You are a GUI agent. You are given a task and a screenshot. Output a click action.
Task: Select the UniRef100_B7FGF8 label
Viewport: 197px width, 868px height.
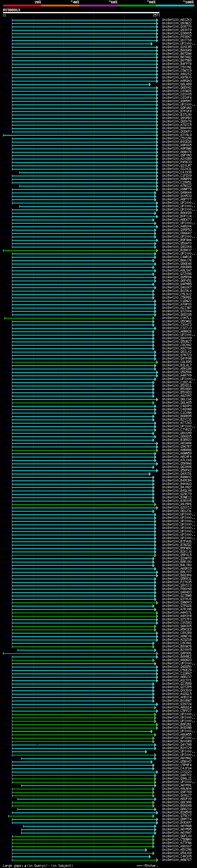(x=177, y=111)
